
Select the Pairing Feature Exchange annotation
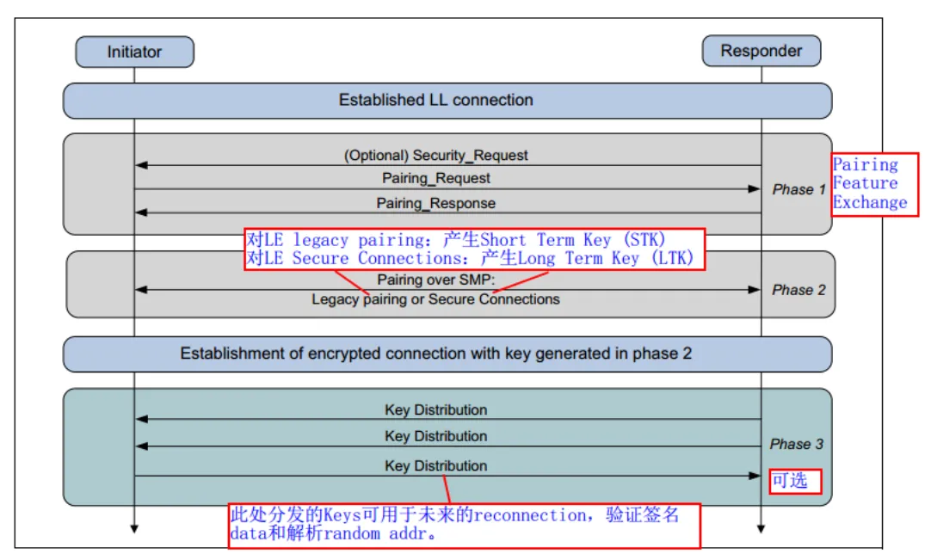click(874, 184)
